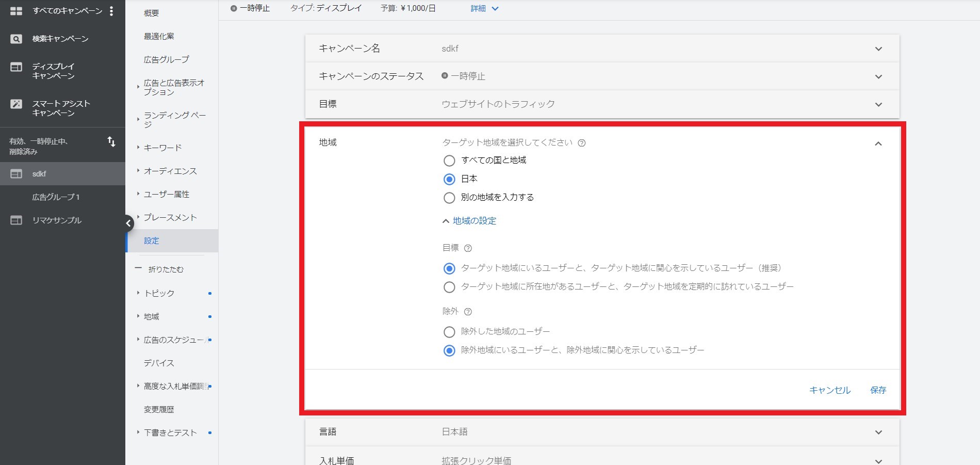Expand the 目標 ウェブサイトのトラフィック row chevron
The width and height of the screenshot is (980, 465).
(x=878, y=105)
